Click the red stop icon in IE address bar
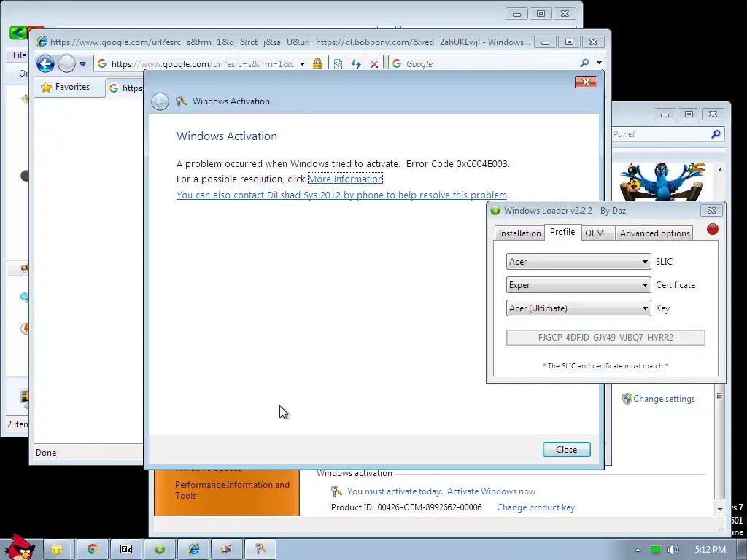 (x=374, y=64)
